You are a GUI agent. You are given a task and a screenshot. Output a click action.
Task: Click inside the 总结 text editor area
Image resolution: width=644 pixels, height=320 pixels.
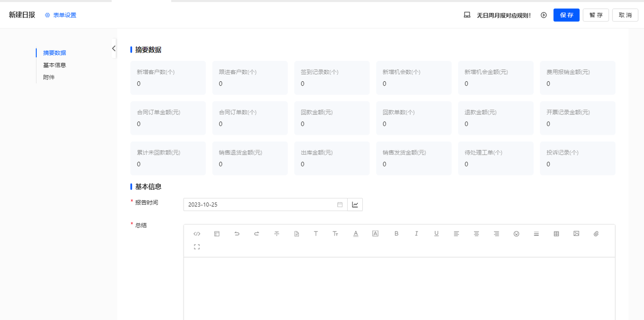click(399, 288)
